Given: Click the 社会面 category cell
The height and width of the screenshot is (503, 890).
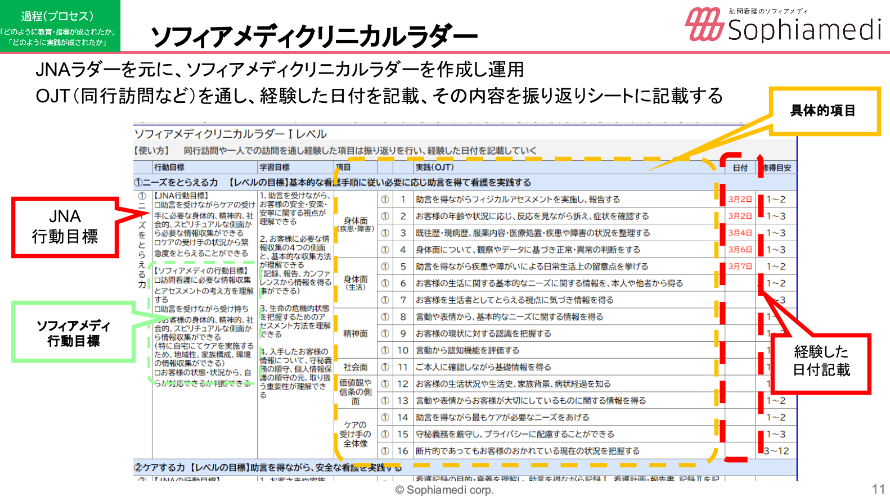Looking at the screenshot, I should point(355,367).
